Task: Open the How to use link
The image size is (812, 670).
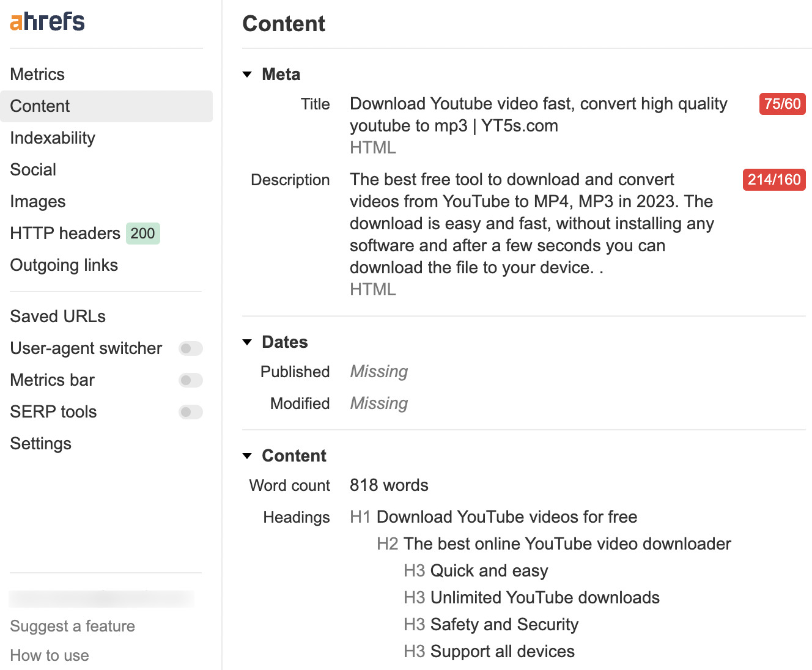Action: [50, 655]
